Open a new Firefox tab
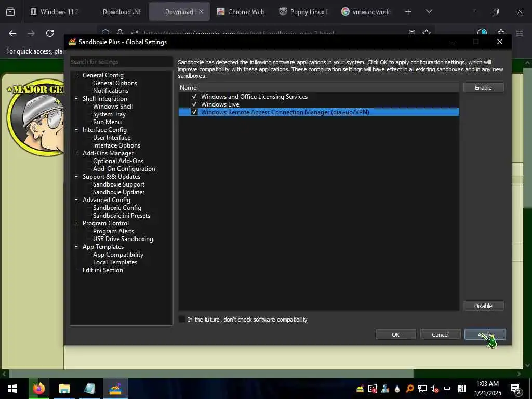 click(x=408, y=12)
